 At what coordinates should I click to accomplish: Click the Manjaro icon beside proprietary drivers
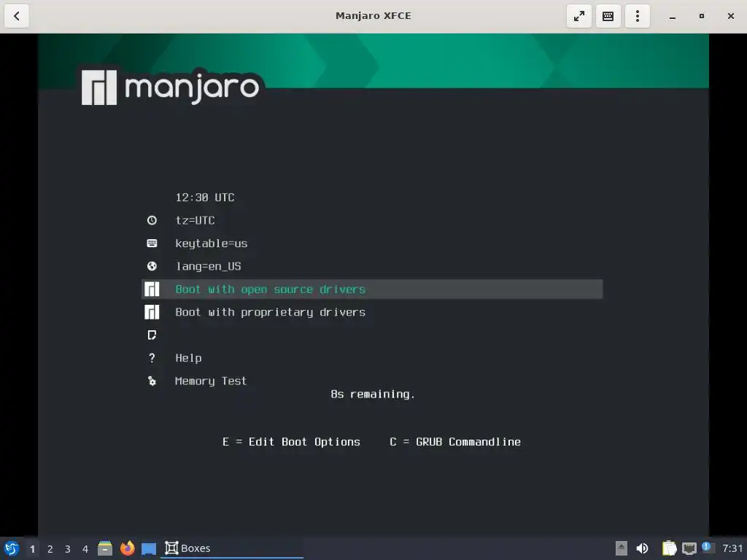[x=152, y=312]
